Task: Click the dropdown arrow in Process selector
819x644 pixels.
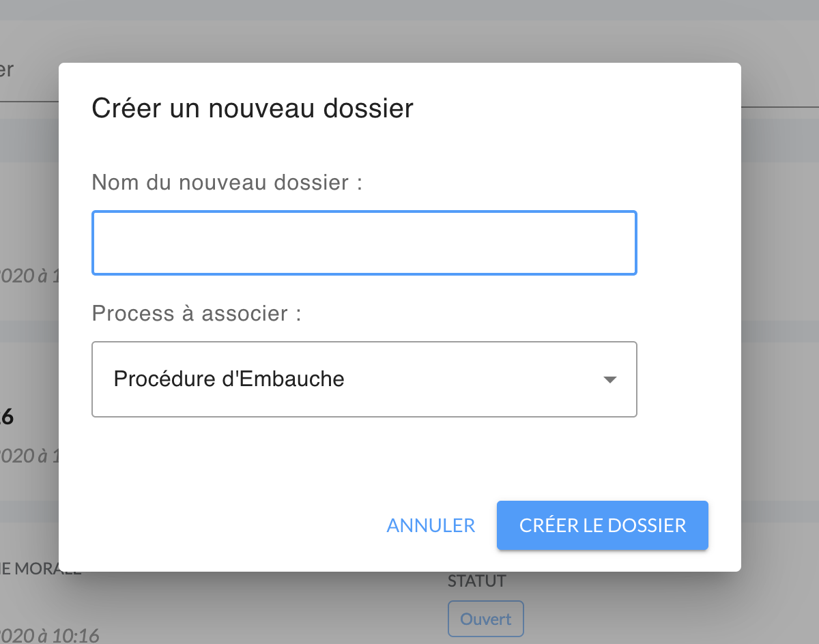Action: [x=610, y=380]
